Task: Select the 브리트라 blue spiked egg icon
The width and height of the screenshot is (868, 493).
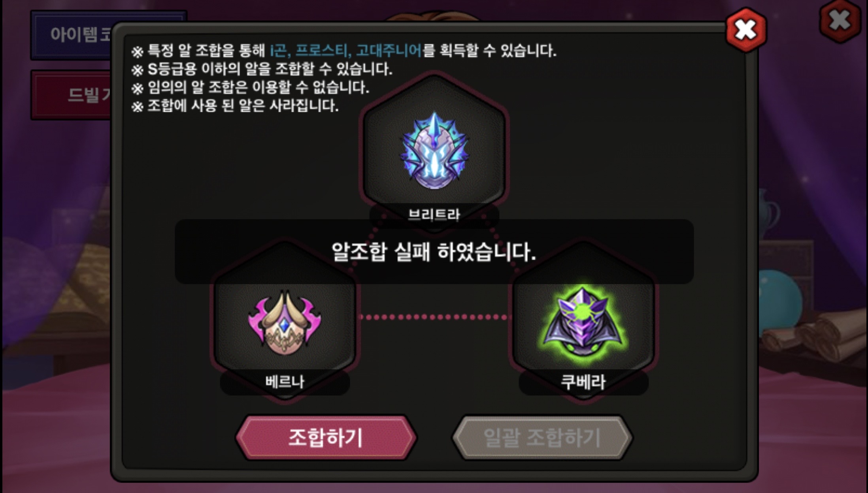Action: tap(434, 151)
